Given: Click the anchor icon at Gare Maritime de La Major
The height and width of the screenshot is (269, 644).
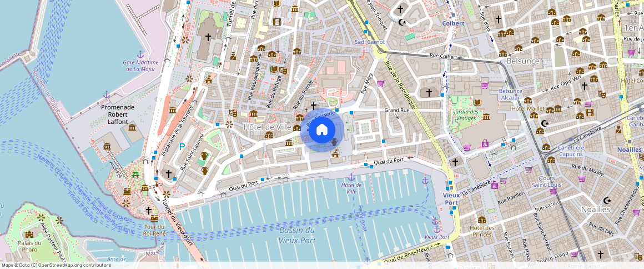Looking at the screenshot, I should click(140, 54).
